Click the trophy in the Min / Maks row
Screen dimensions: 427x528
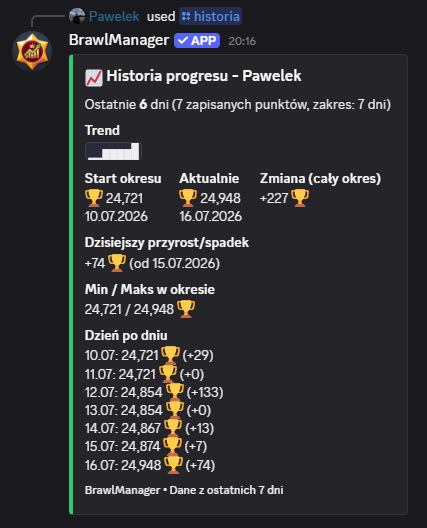pyautogui.click(x=186, y=309)
